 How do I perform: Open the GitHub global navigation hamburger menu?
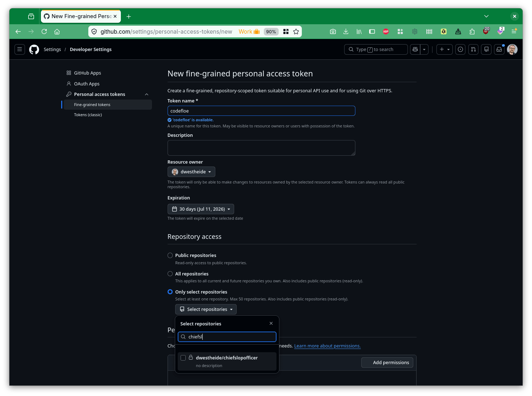pyautogui.click(x=20, y=49)
